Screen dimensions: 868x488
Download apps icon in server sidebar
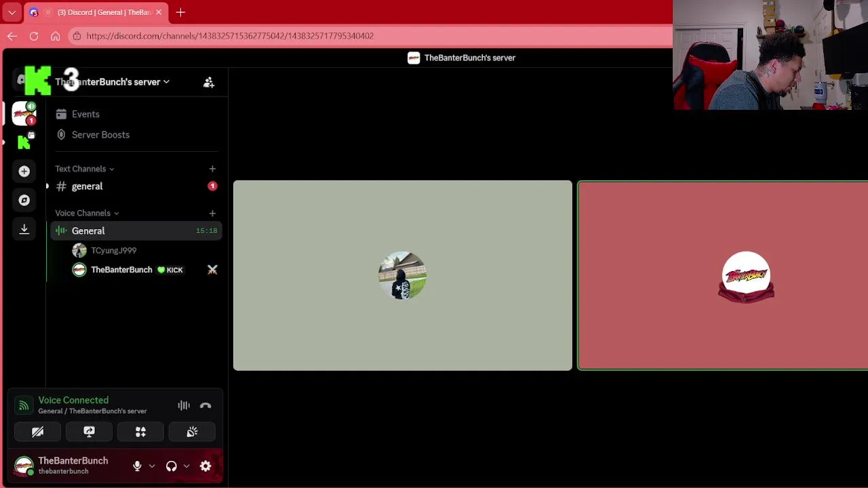tap(24, 229)
